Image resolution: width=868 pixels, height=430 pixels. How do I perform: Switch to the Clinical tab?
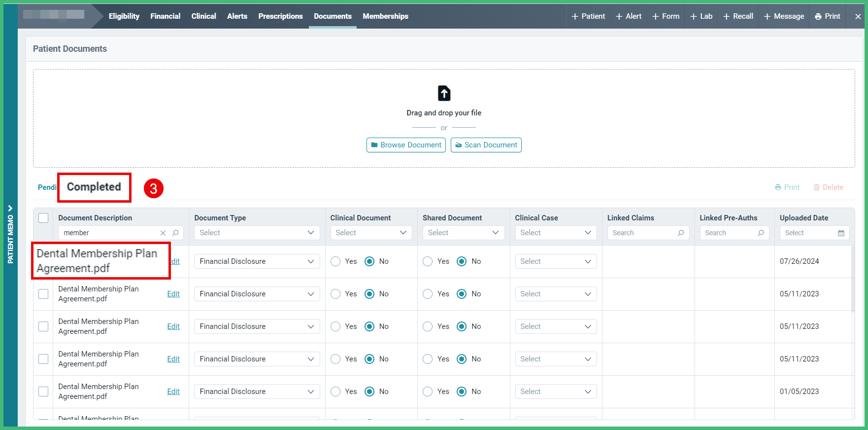click(204, 16)
